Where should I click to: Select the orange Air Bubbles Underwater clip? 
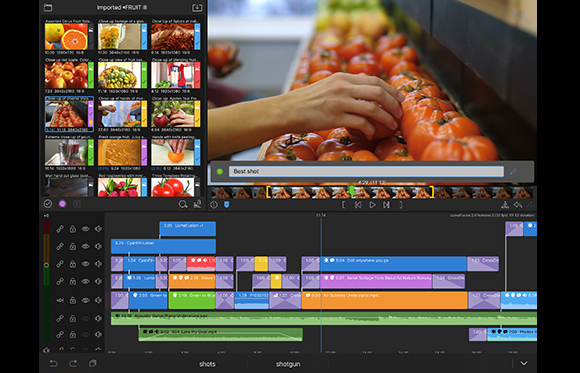pos(385,300)
